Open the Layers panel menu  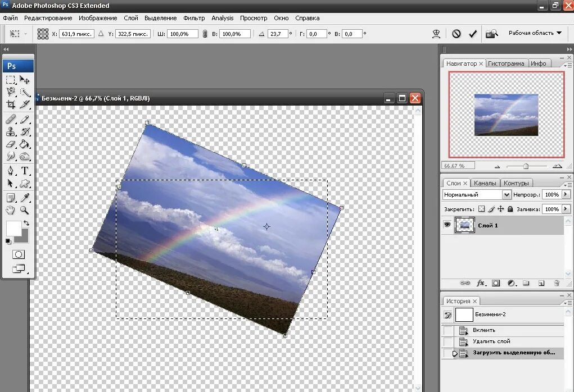(x=567, y=185)
